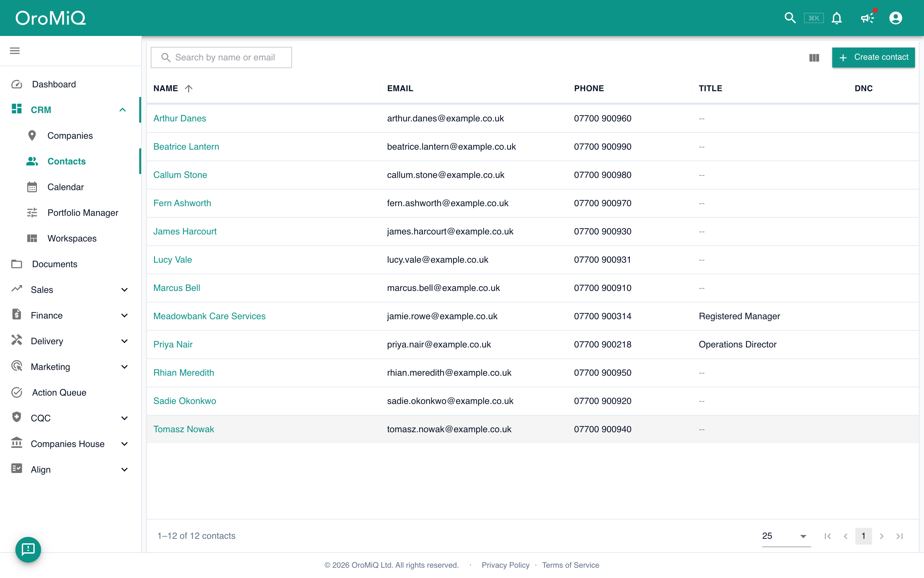Click the Create contact button
The width and height of the screenshot is (924, 578).
tap(873, 57)
